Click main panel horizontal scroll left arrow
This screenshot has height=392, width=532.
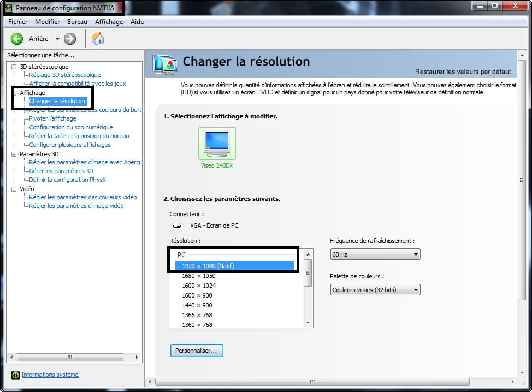(x=150, y=382)
